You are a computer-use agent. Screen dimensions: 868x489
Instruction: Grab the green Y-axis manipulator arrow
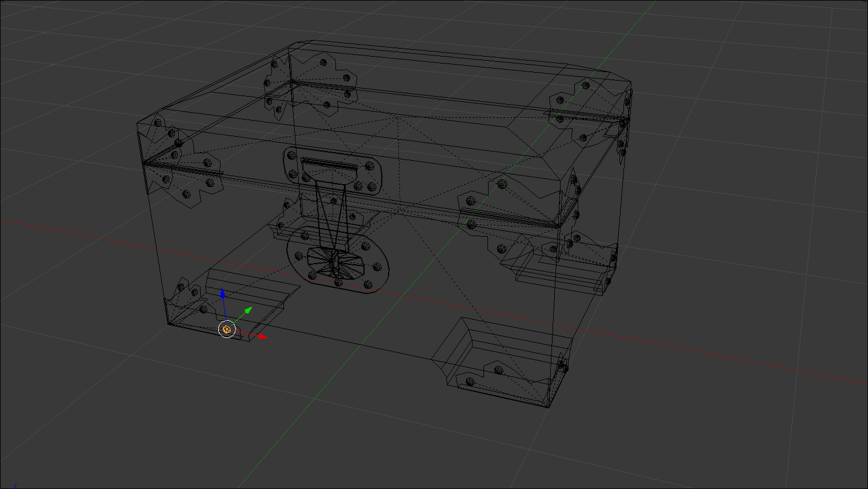pyautogui.click(x=248, y=311)
